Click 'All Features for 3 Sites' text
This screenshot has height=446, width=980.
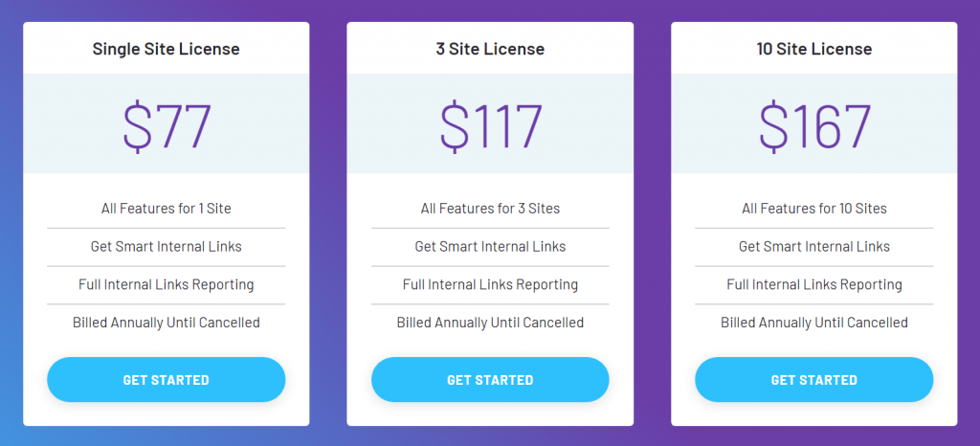[490, 209]
